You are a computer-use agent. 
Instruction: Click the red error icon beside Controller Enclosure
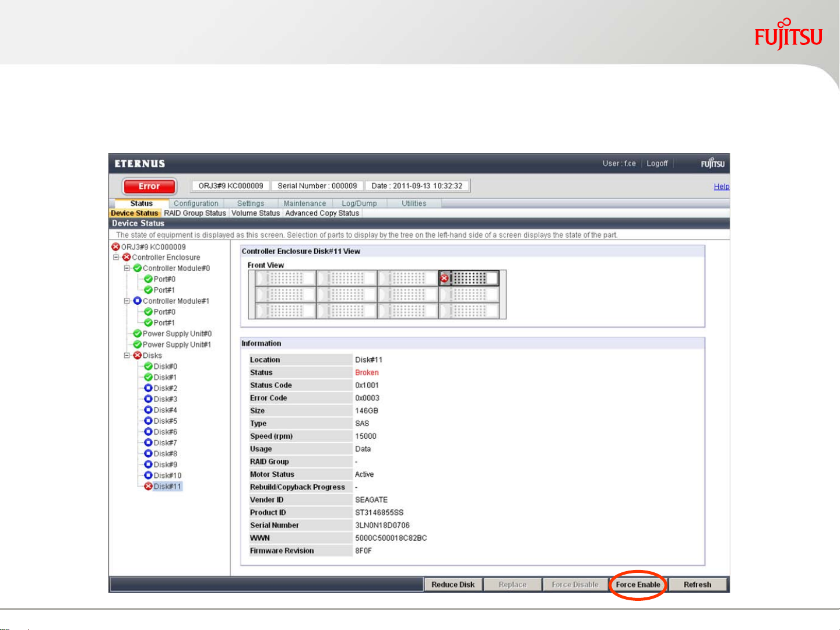(126, 257)
